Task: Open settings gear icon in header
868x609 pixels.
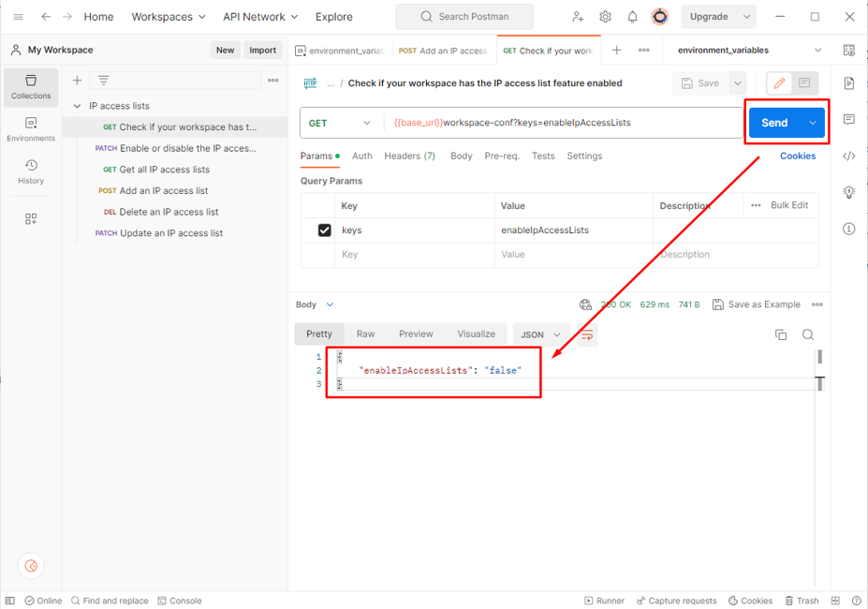Action: pyautogui.click(x=605, y=17)
